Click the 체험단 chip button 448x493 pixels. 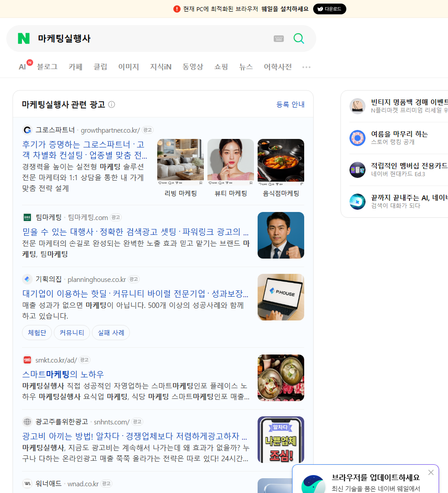coord(37,333)
